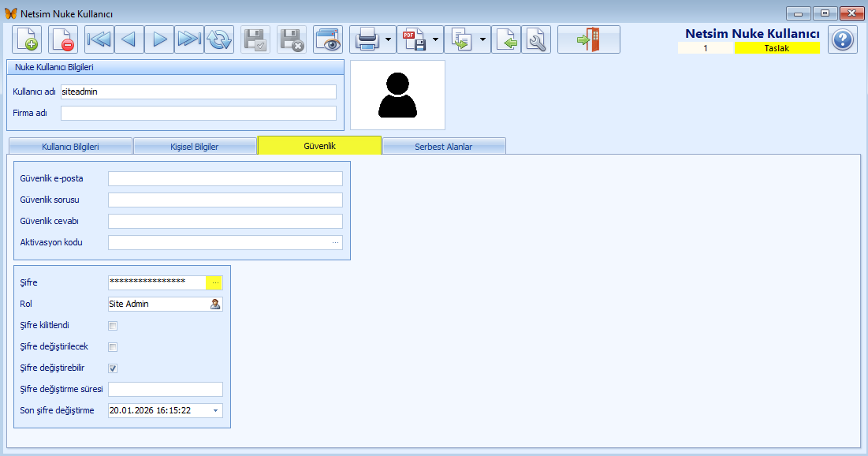The width and height of the screenshot is (868, 456).
Task: Exit using the door icon button
Action: (588, 39)
